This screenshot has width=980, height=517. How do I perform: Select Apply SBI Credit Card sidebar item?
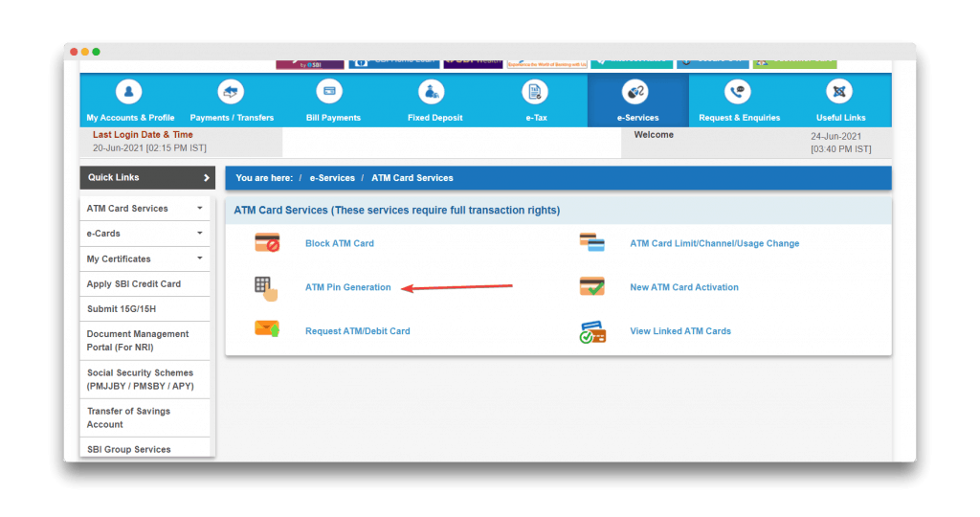pos(145,283)
